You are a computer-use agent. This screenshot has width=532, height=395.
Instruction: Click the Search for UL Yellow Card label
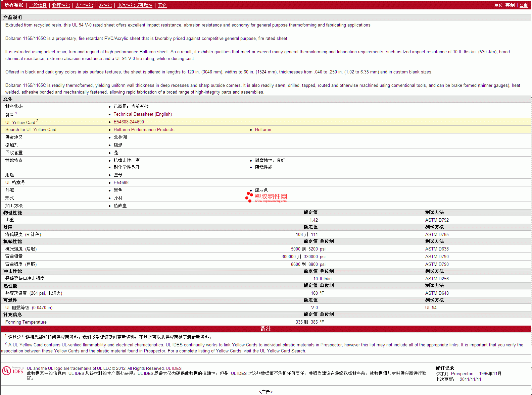(x=31, y=130)
